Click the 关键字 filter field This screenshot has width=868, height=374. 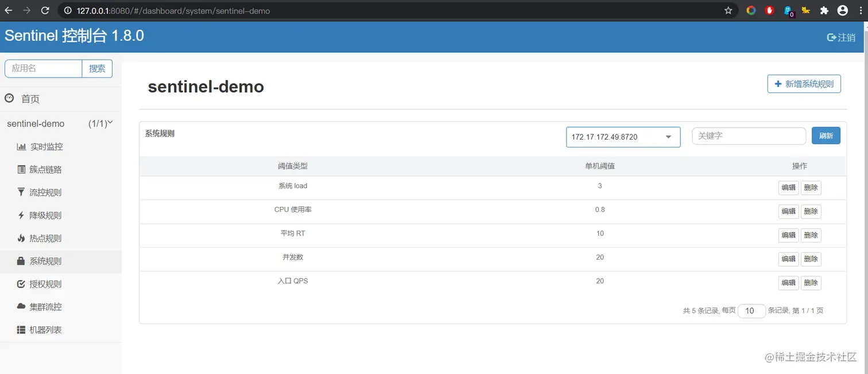tap(749, 136)
